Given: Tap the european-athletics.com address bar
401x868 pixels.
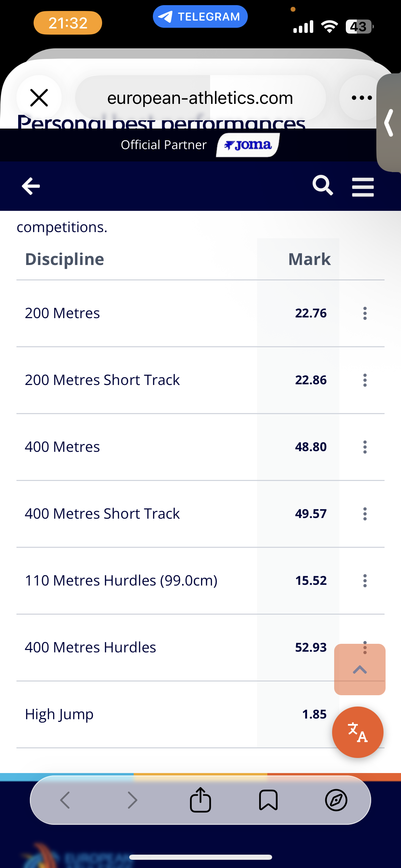Looking at the screenshot, I should click(200, 98).
